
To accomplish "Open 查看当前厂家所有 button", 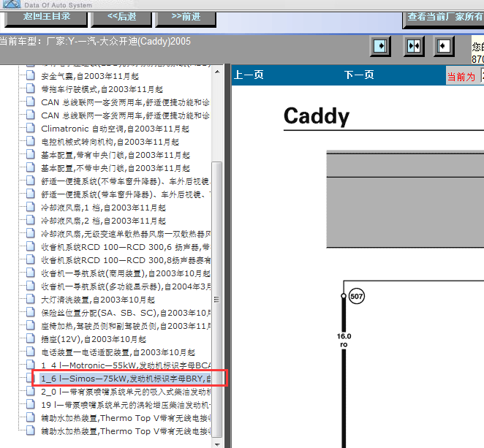I will pos(444,19).
